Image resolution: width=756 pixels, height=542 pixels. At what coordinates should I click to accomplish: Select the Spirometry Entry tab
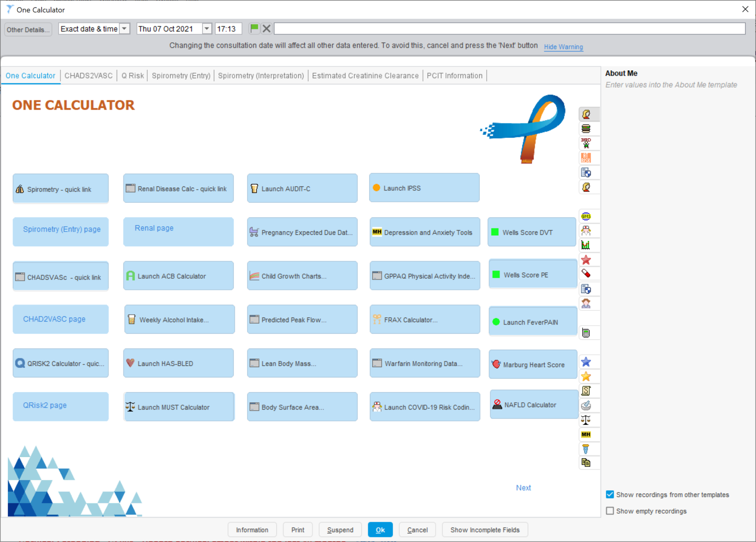click(181, 75)
